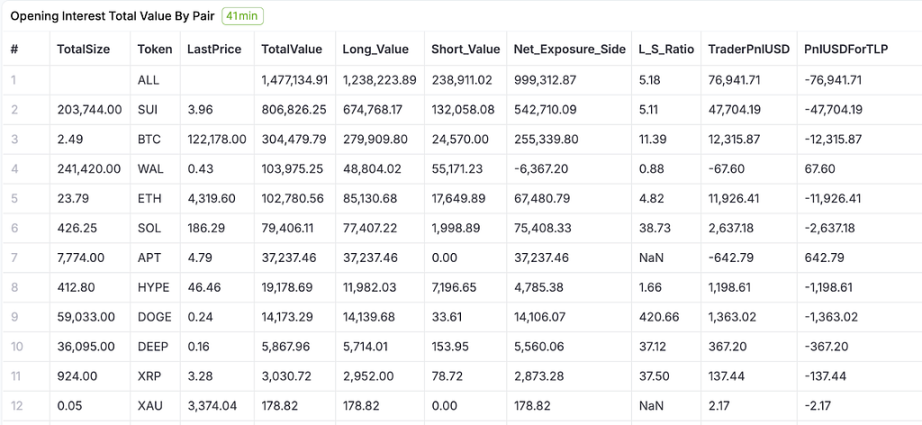
Task: Select the BTC token cell
Action: pyautogui.click(x=149, y=140)
